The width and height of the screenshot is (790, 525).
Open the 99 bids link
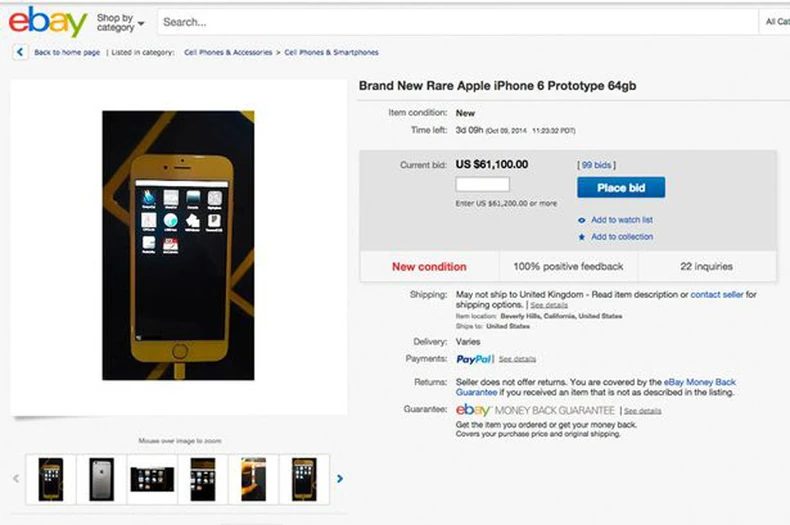[x=597, y=165]
